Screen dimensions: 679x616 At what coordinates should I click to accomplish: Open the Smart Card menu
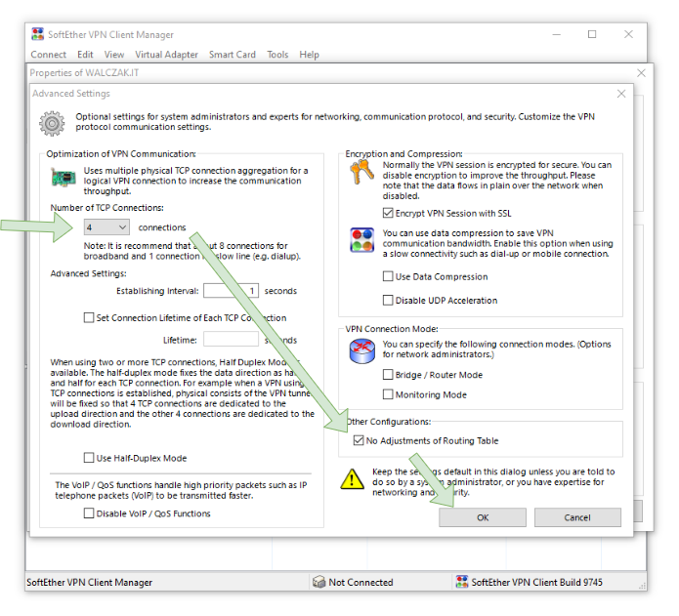click(x=233, y=55)
